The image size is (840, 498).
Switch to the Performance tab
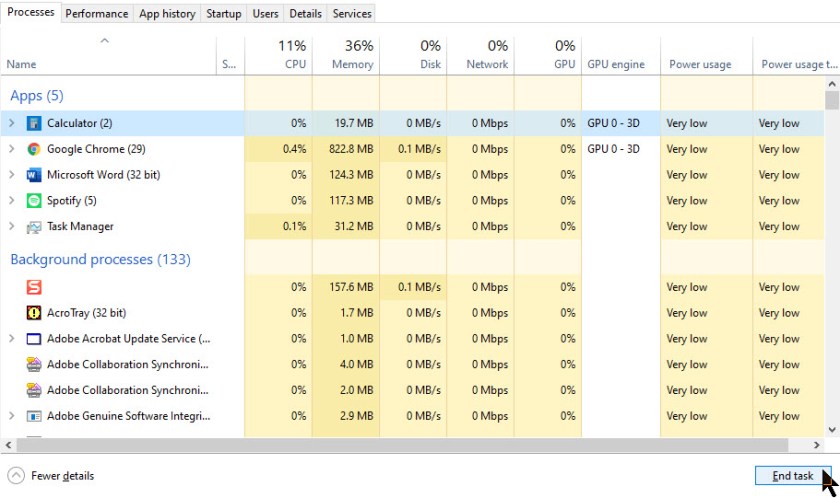coord(97,14)
